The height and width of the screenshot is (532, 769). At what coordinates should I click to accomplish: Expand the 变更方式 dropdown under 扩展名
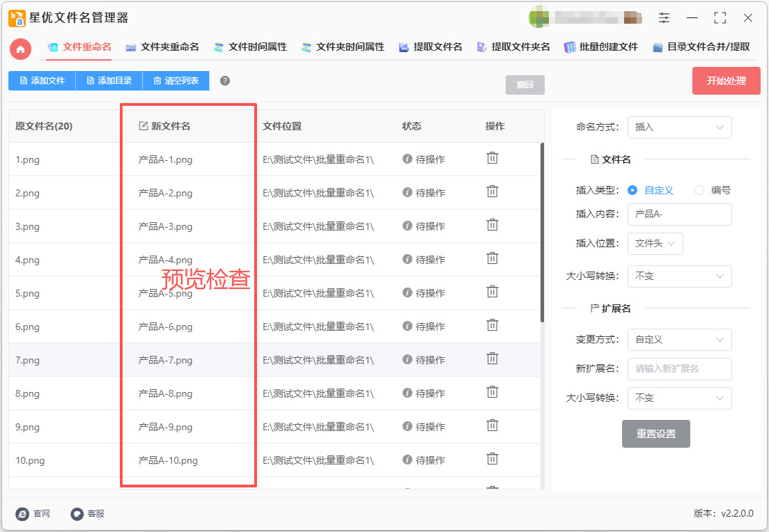click(679, 340)
